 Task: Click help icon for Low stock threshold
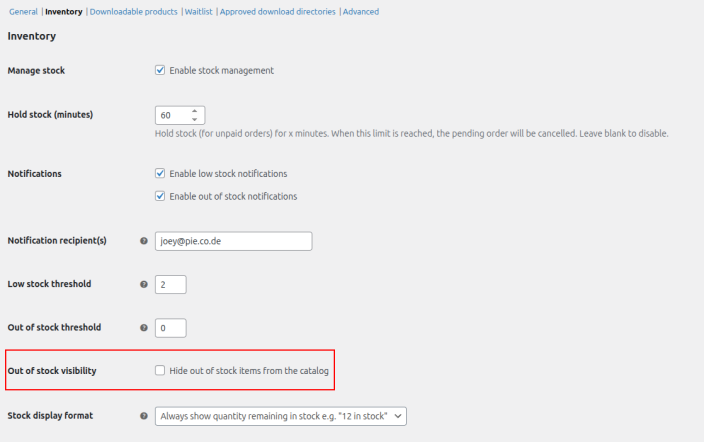point(144,284)
